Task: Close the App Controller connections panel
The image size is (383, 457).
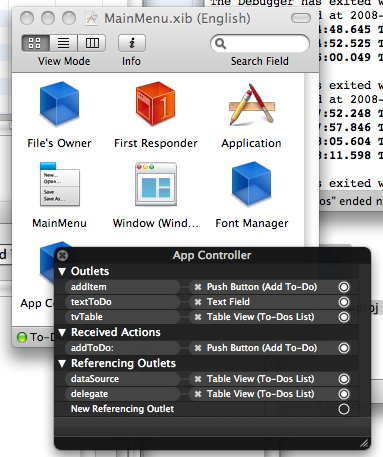Action: coord(62,255)
